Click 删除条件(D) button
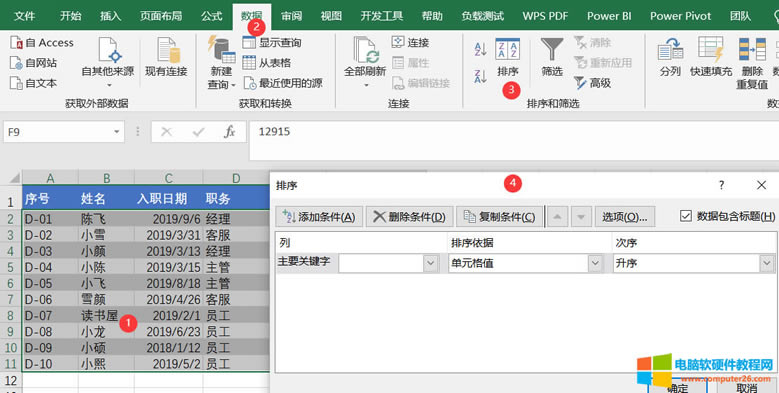This screenshot has height=393, width=779. [409, 217]
